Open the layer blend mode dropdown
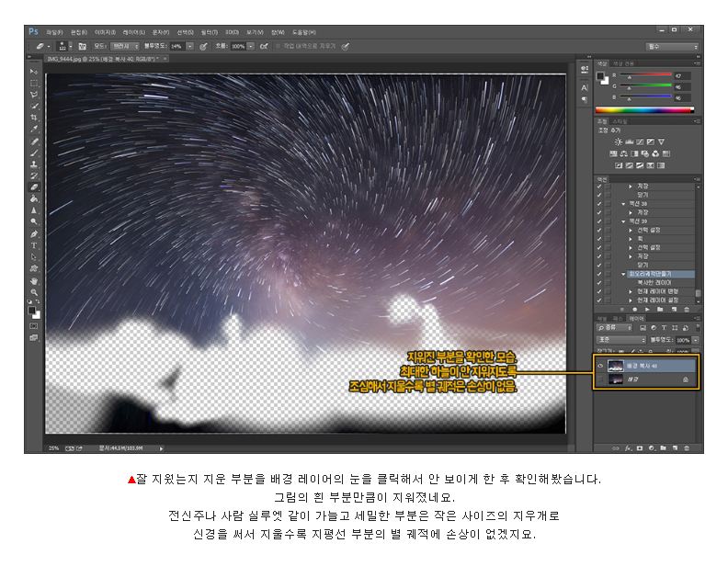Screen dimensions: 728x566 621,340
